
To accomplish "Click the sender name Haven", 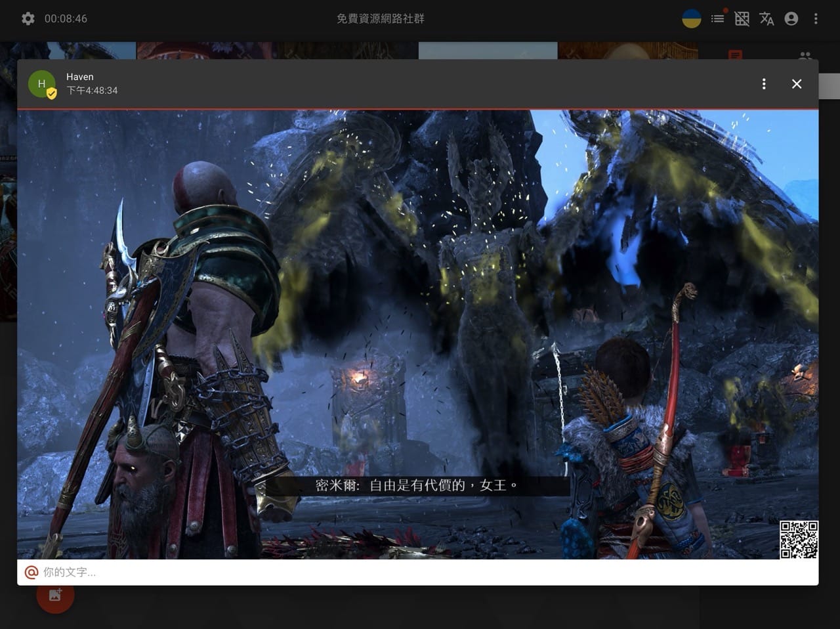I will pyautogui.click(x=80, y=77).
